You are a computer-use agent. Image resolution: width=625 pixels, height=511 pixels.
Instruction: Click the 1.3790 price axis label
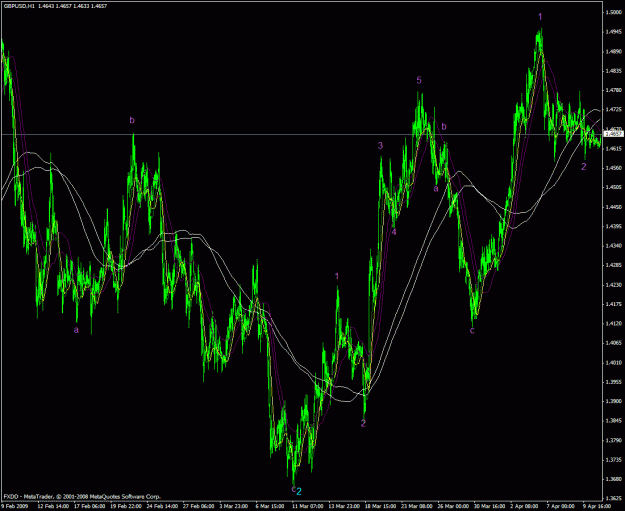(x=614, y=440)
